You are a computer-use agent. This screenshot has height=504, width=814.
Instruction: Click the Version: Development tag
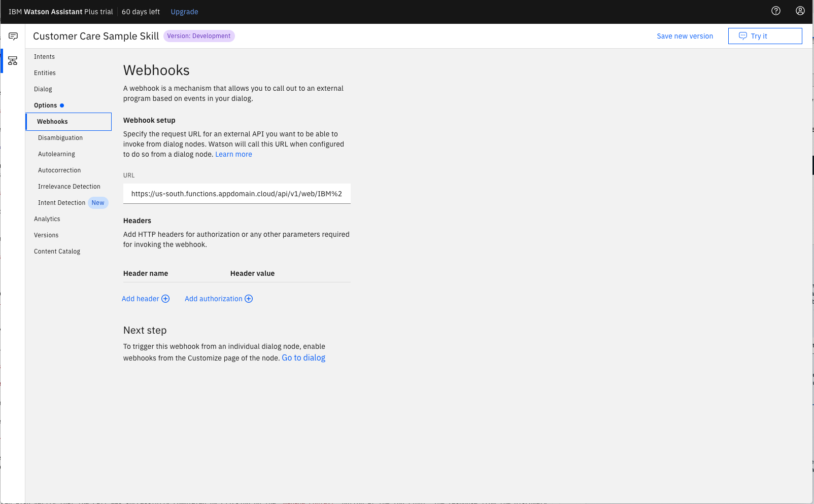pyautogui.click(x=199, y=36)
